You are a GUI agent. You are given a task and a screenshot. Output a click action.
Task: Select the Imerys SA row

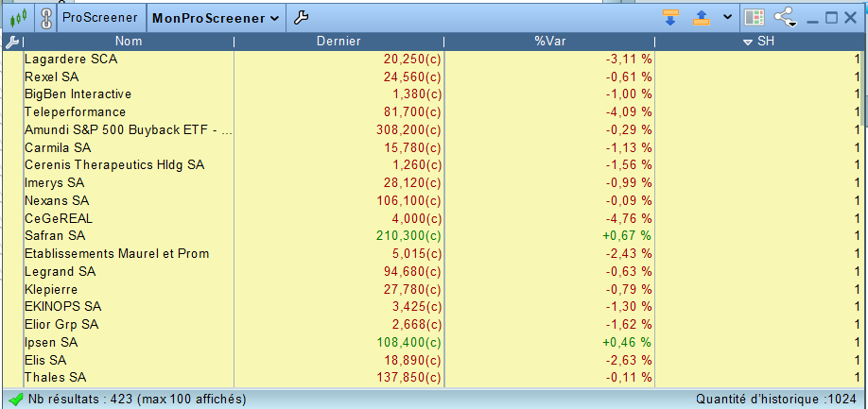pos(432,183)
